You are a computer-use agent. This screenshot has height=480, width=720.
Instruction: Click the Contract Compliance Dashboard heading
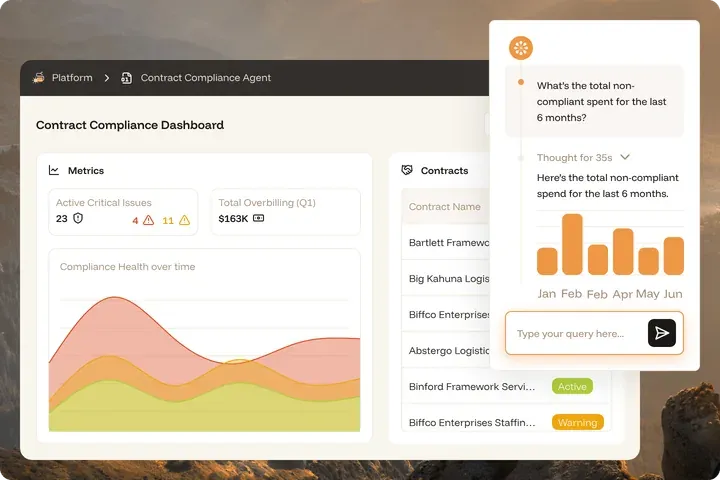[x=130, y=125]
